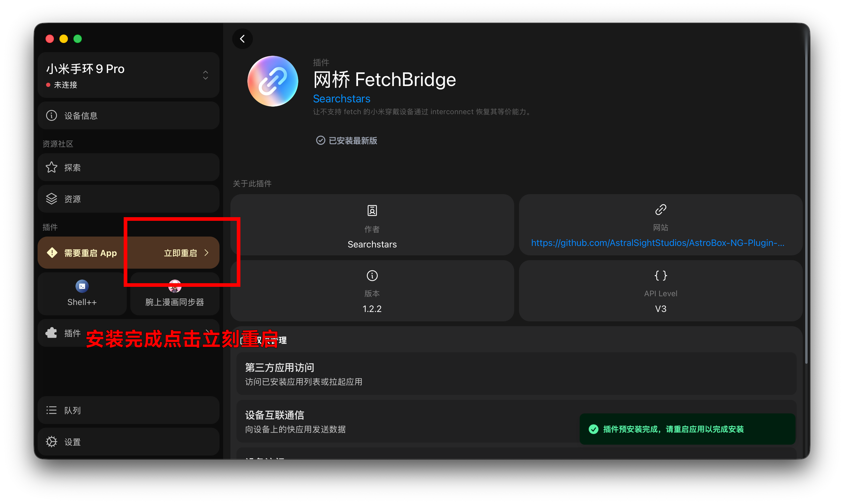The width and height of the screenshot is (844, 504).
Task: Click the vertical scrollbar on the right edge
Action: point(806,197)
